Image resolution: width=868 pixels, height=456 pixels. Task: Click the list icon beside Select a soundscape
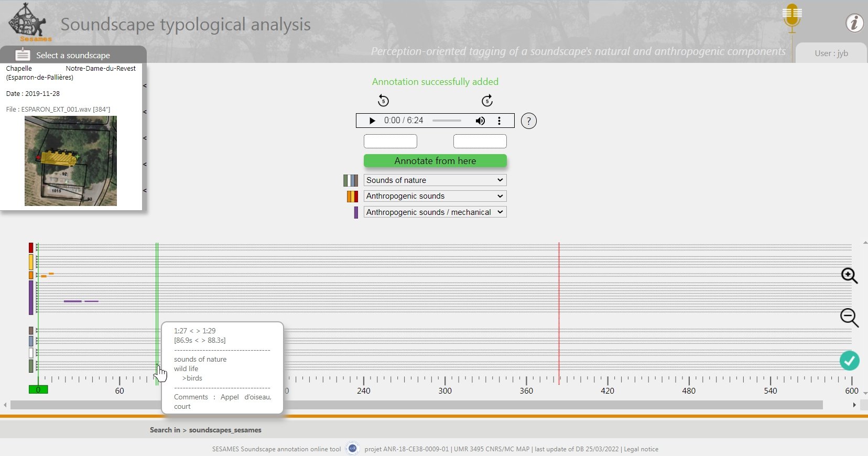pos(23,55)
